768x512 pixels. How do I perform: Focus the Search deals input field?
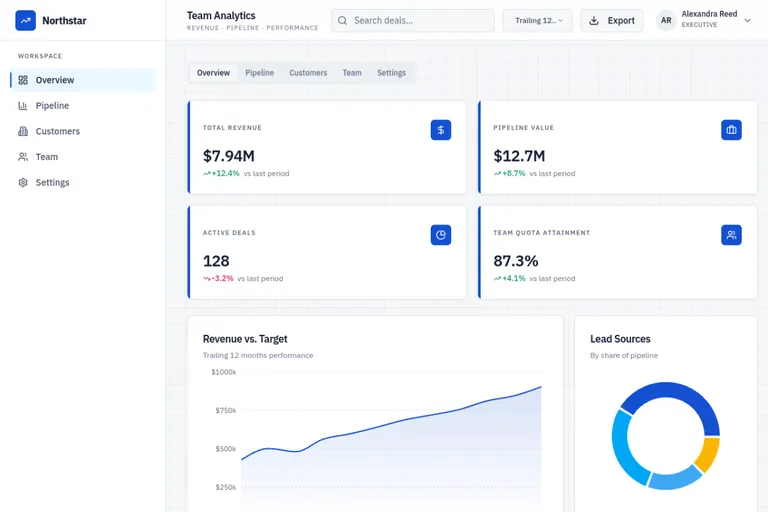[412, 21]
